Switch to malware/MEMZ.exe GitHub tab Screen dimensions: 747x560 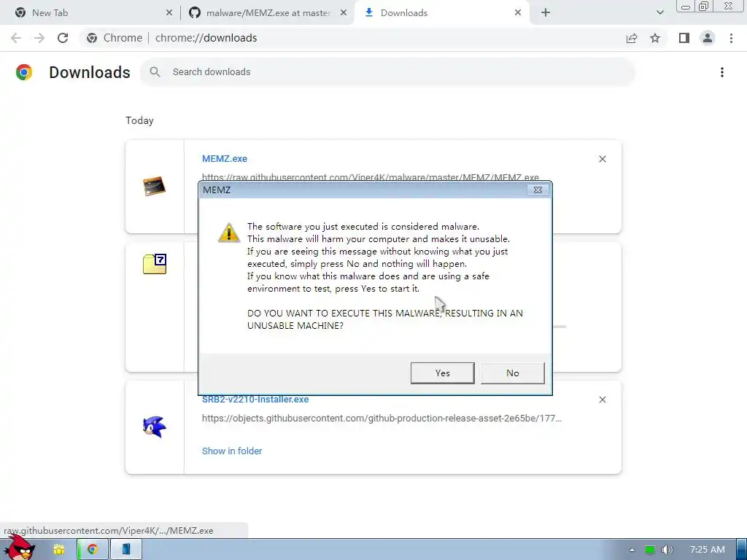[268, 13]
